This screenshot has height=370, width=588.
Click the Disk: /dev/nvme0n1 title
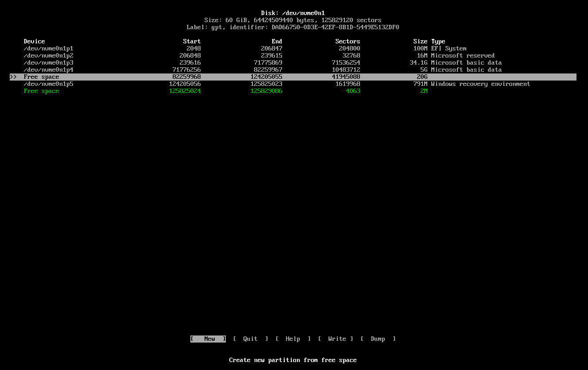(x=293, y=13)
